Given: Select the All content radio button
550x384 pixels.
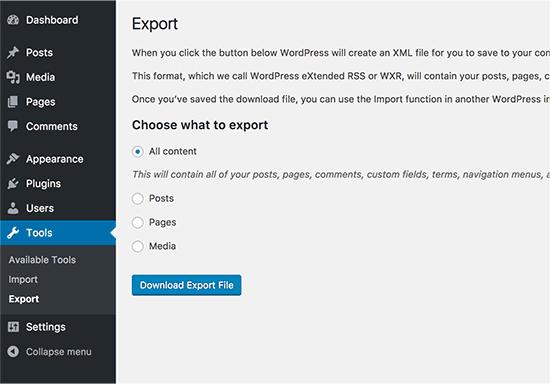Looking at the screenshot, I should pyautogui.click(x=138, y=151).
